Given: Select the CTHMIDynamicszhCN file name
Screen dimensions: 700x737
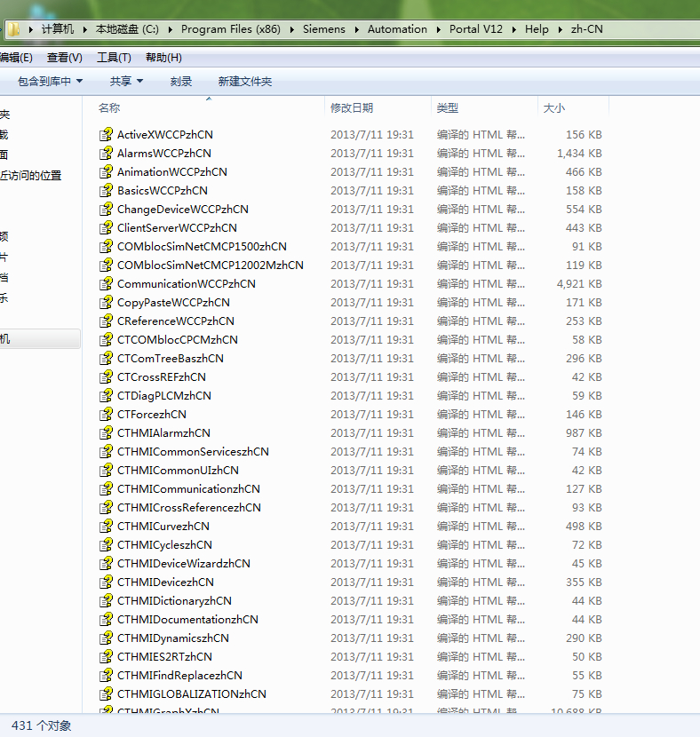Looking at the screenshot, I should 173,638.
